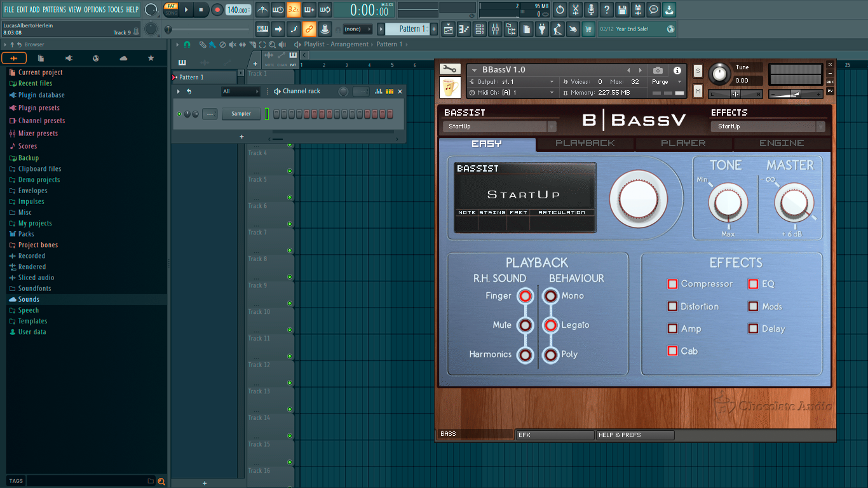
Task: Toggle the Cab effect checkbox
Action: [672, 351]
